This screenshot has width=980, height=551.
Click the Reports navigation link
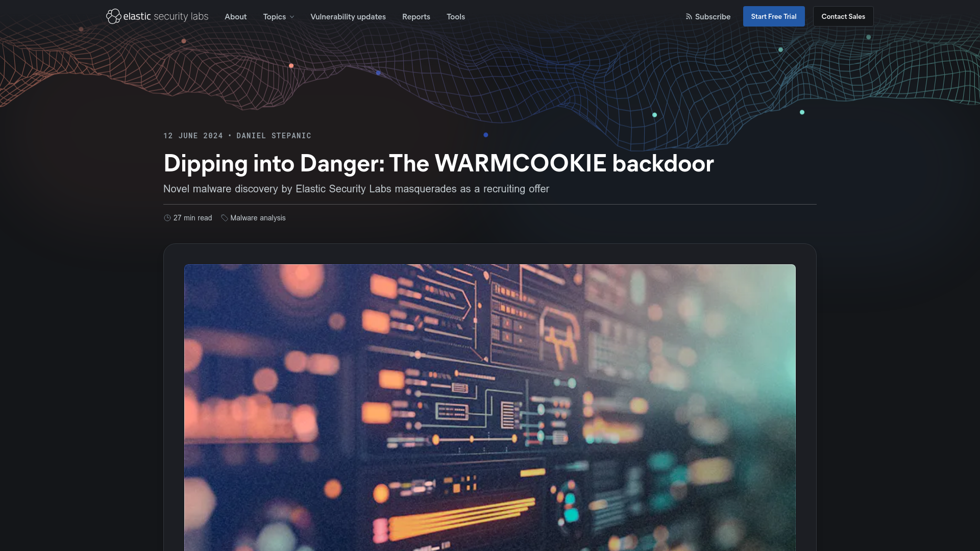[416, 16]
